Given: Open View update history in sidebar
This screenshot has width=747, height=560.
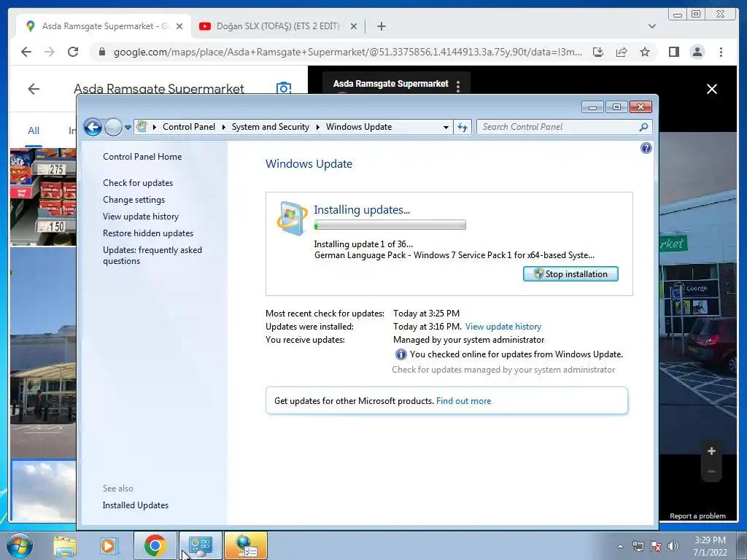Looking at the screenshot, I should coord(141,216).
